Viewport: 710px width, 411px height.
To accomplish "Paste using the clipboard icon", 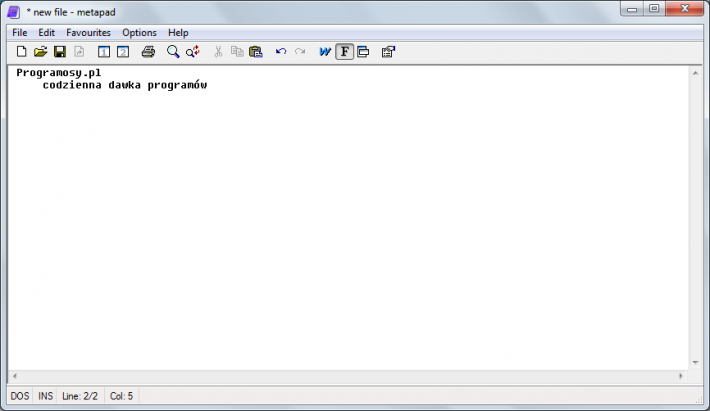I will (256, 52).
